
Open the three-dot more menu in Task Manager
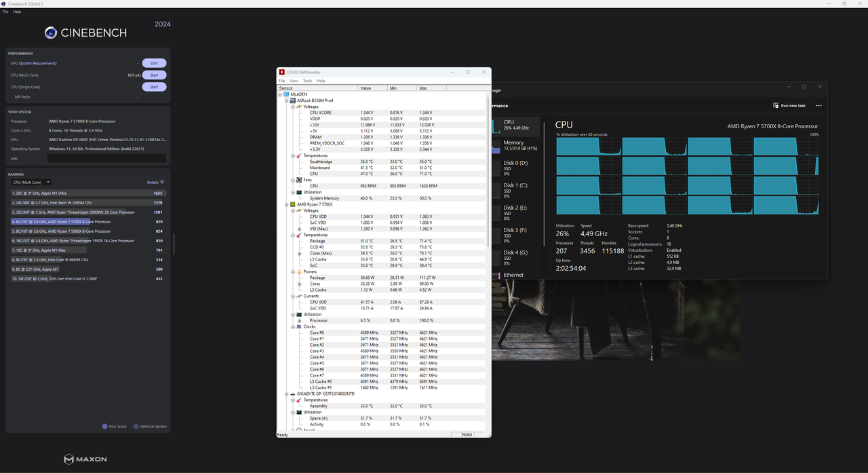[x=818, y=106]
